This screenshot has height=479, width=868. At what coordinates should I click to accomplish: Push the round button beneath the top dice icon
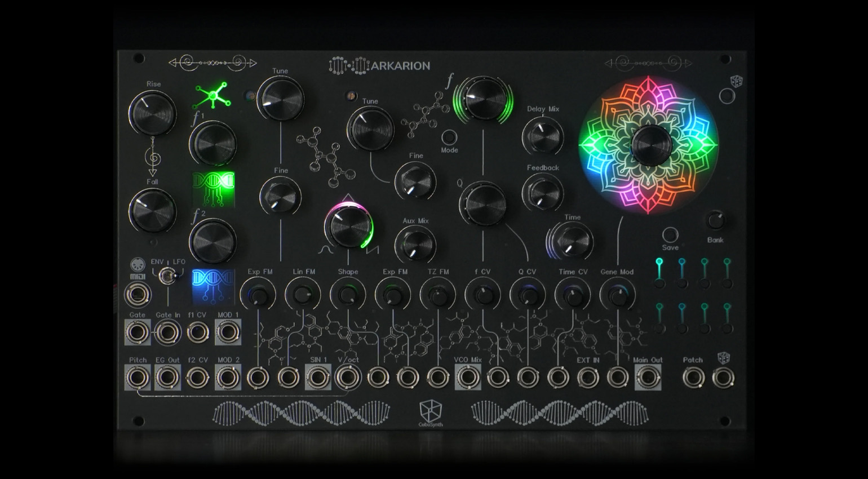[727, 96]
